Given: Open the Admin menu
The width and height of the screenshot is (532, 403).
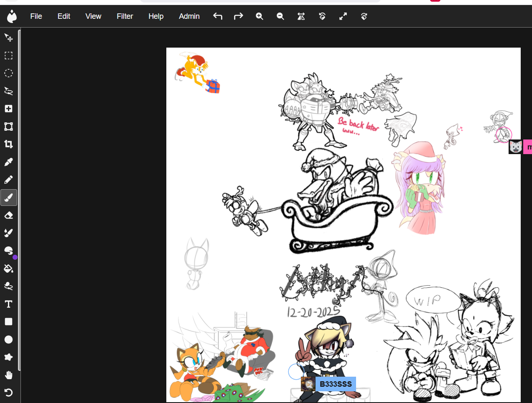Looking at the screenshot, I should pyautogui.click(x=189, y=16).
